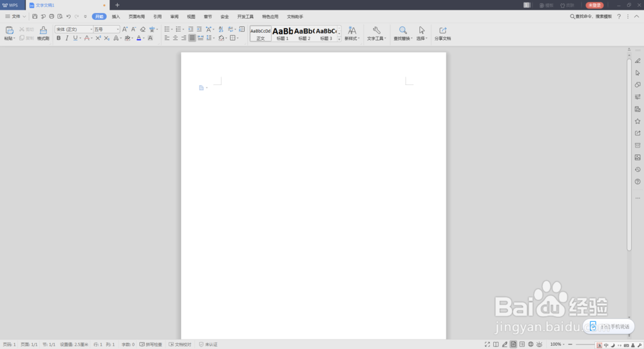Image resolution: width=644 pixels, height=349 pixels.
Task: Open the 文件 menu dropdown
Action: click(15, 17)
